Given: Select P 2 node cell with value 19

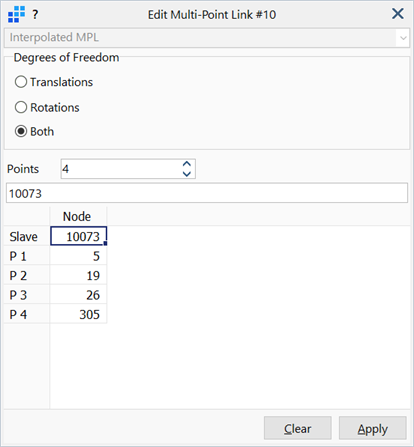Looking at the screenshot, I should tap(78, 275).
